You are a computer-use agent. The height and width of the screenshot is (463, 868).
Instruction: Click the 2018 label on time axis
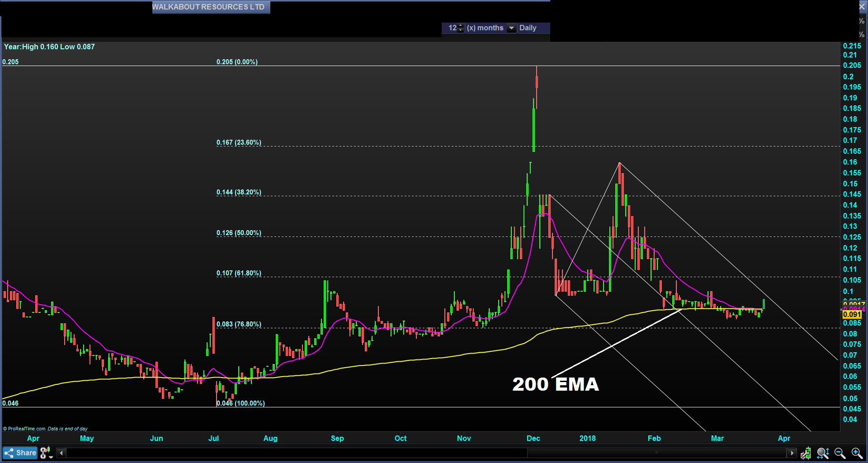[x=588, y=438]
